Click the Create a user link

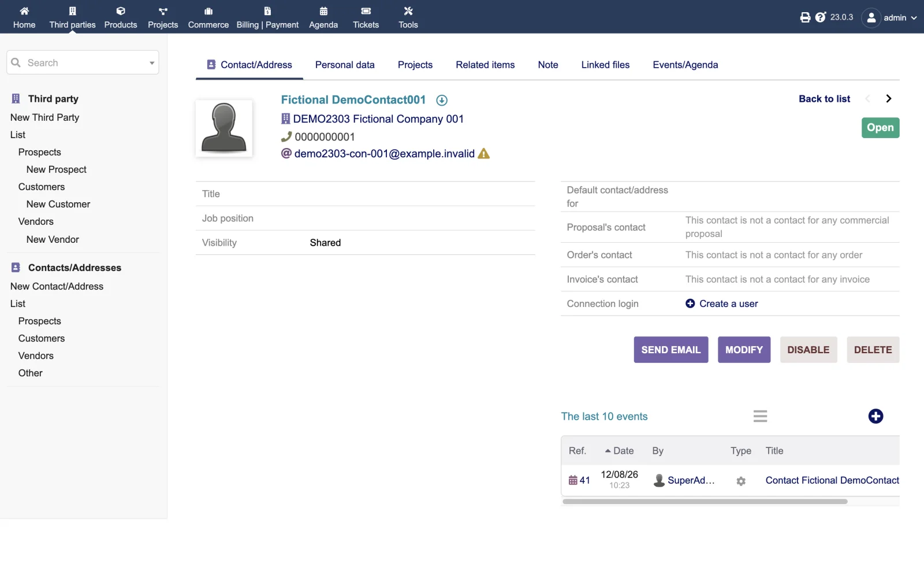coord(728,303)
